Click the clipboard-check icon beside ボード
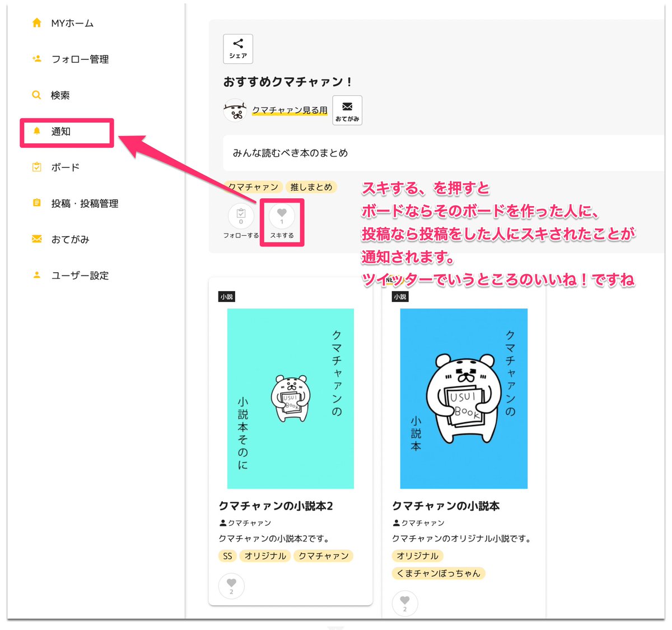This screenshot has width=672, height=630. (36, 166)
